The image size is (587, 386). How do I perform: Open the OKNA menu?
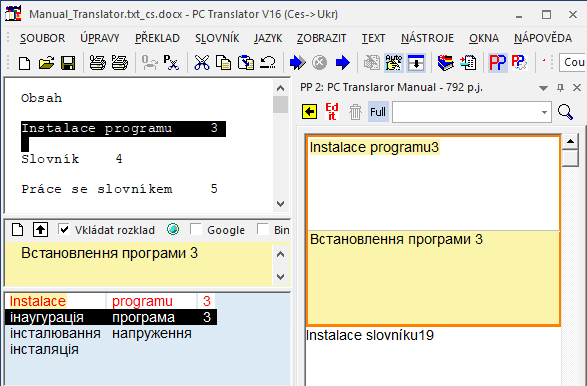(x=484, y=38)
